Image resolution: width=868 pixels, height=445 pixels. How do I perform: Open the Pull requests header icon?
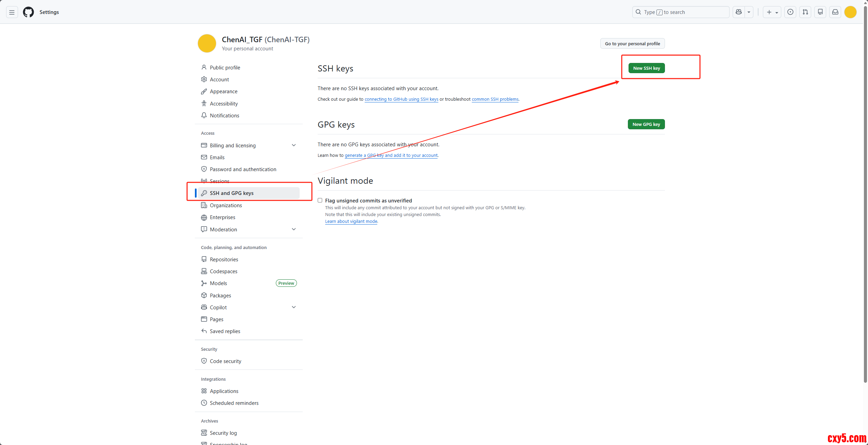pyautogui.click(x=805, y=12)
